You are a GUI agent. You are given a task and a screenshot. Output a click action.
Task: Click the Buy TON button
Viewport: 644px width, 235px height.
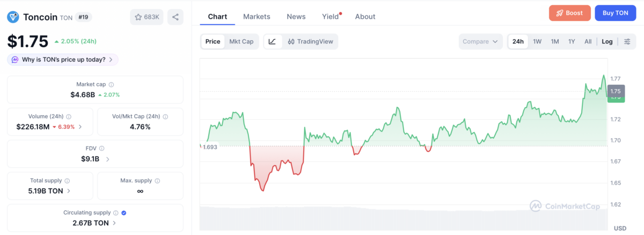[615, 13]
